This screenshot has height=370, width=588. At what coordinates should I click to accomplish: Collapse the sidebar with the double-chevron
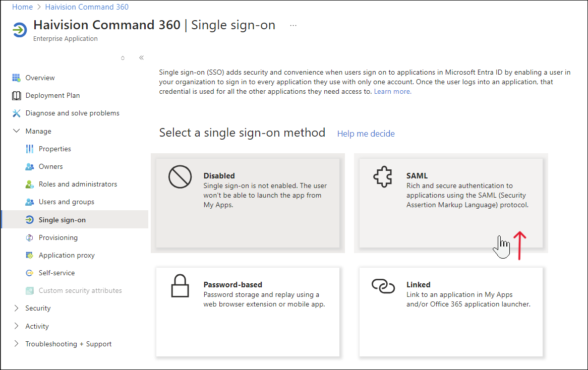pos(141,57)
